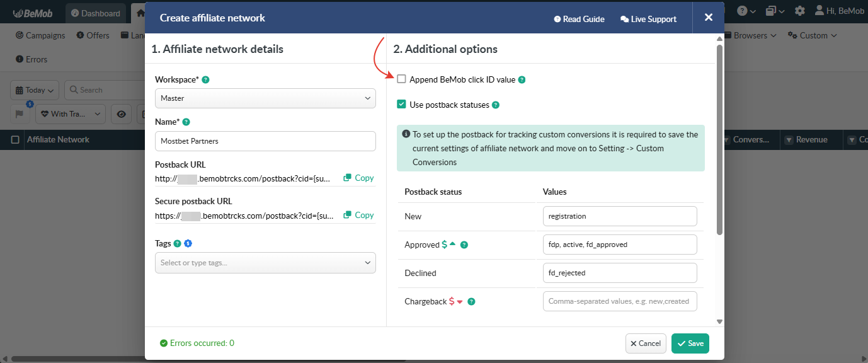868x363 pixels.
Task: Save the affiliate network settings
Action: 690,343
